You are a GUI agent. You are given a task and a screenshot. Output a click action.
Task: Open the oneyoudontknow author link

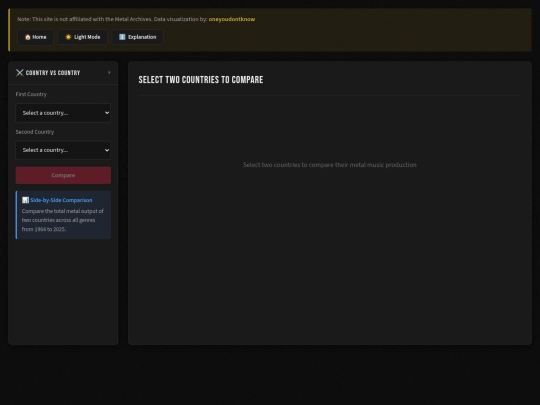click(232, 19)
